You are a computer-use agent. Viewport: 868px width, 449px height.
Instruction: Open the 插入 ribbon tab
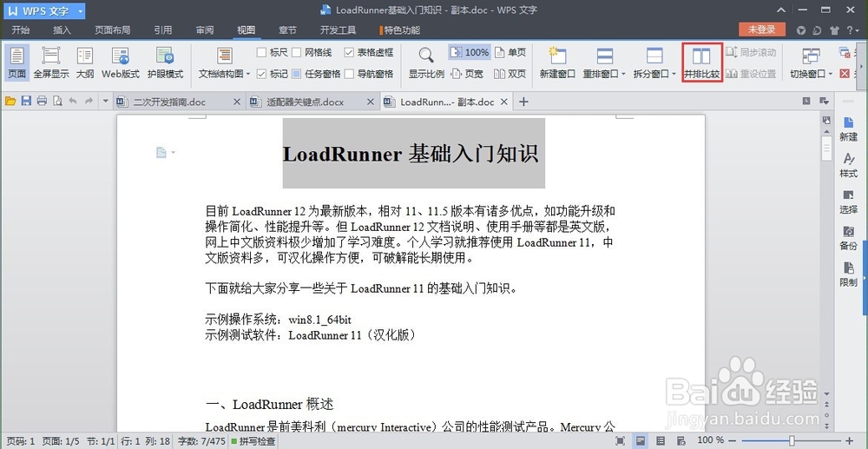62,30
